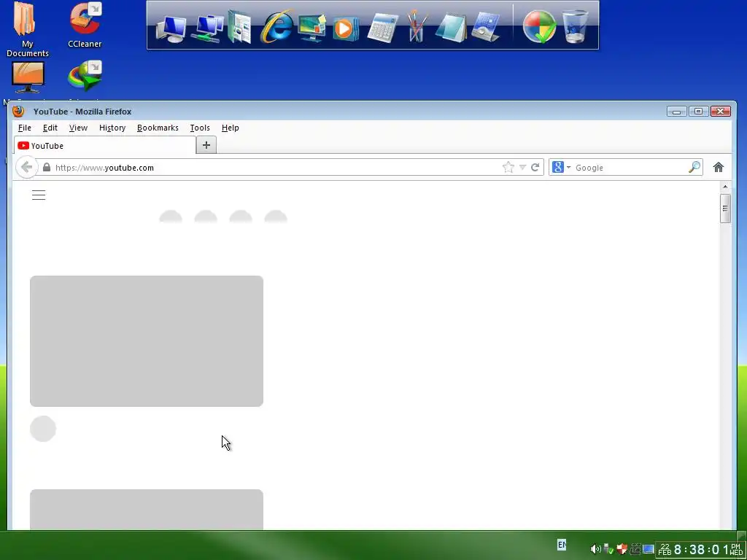Click the blue monitor tray icon
This screenshot has height=560, width=747.
[x=648, y=549]
